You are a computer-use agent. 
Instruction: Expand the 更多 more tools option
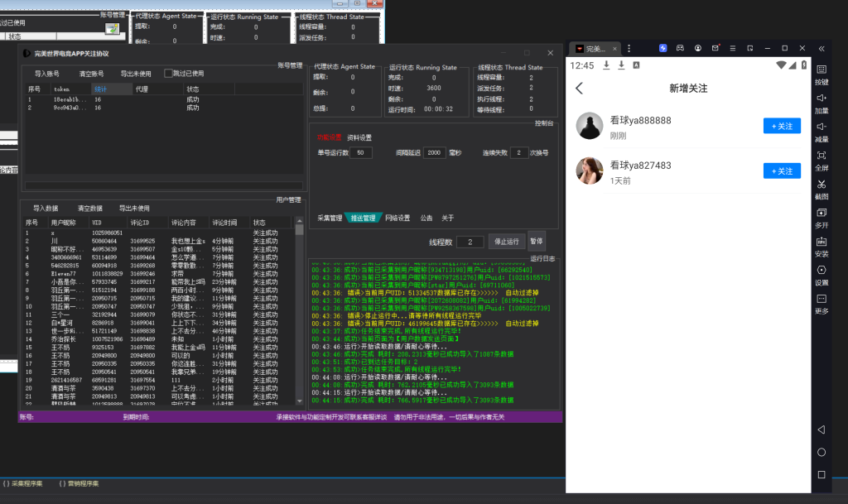coord(821,302)
